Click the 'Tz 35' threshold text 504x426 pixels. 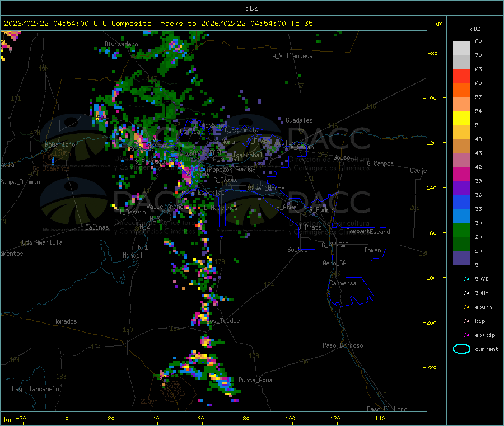tap(301, 24)
